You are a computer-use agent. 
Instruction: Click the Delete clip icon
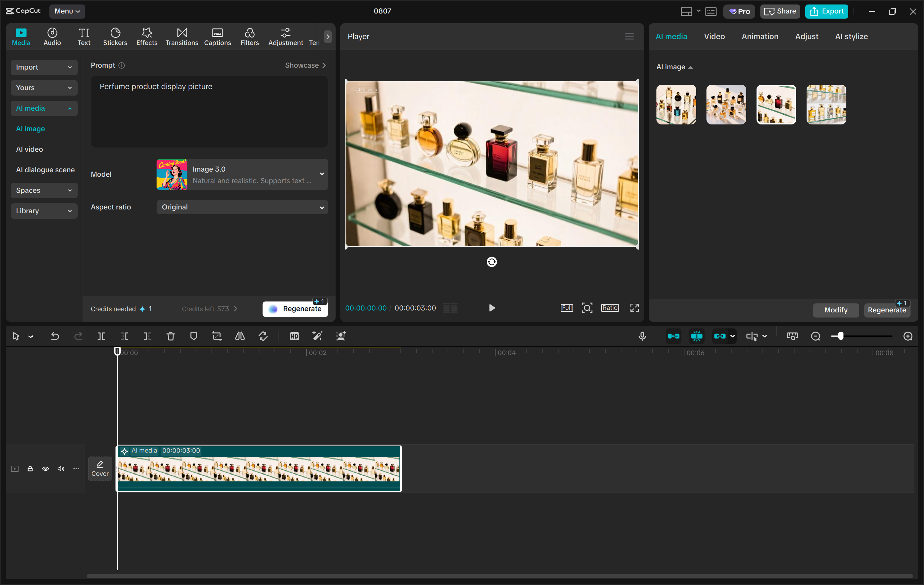click(171, 336)
